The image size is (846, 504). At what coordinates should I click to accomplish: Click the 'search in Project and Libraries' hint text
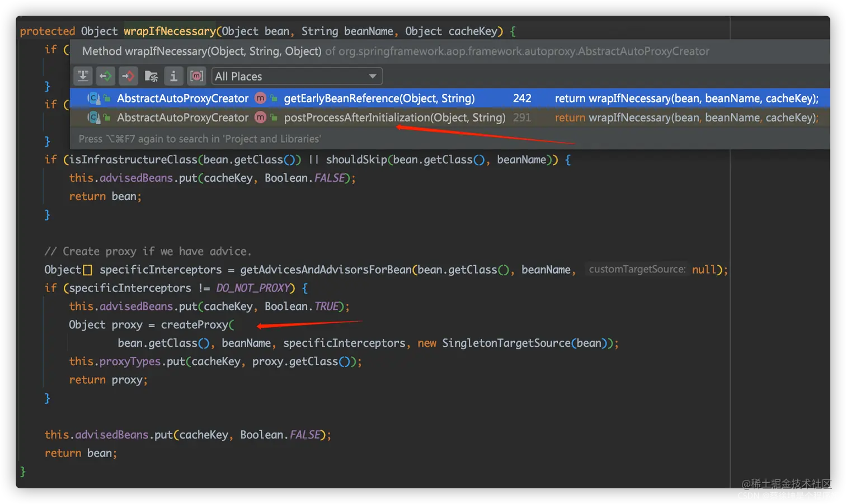click(200, 139)
